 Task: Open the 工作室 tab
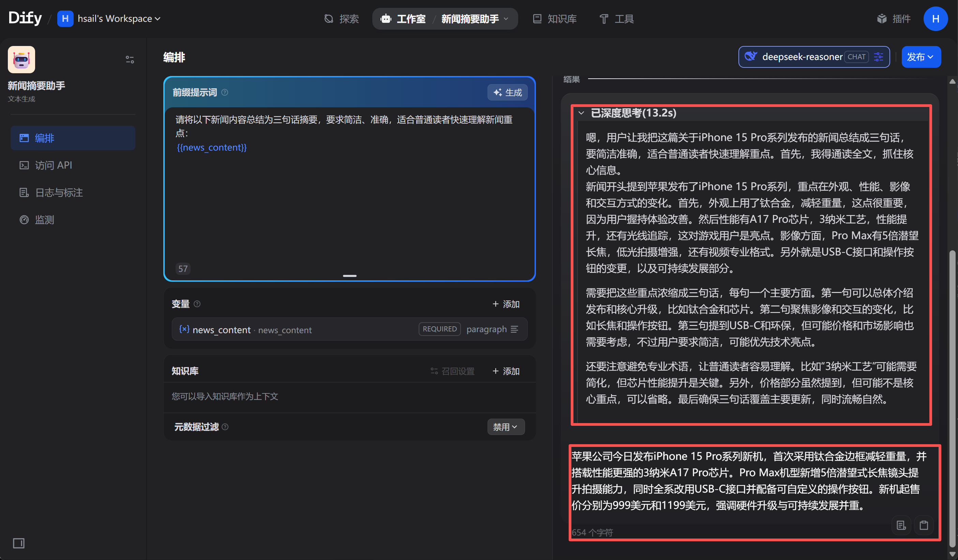pyautogui.click(x=403, y=19)
